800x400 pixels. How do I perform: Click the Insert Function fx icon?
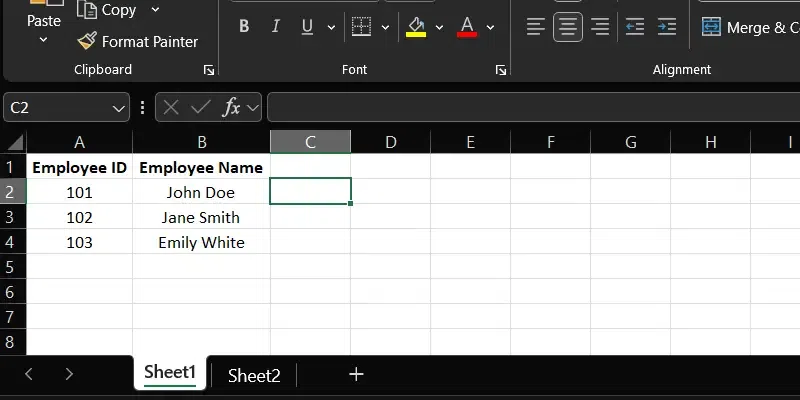click(232, 108)
